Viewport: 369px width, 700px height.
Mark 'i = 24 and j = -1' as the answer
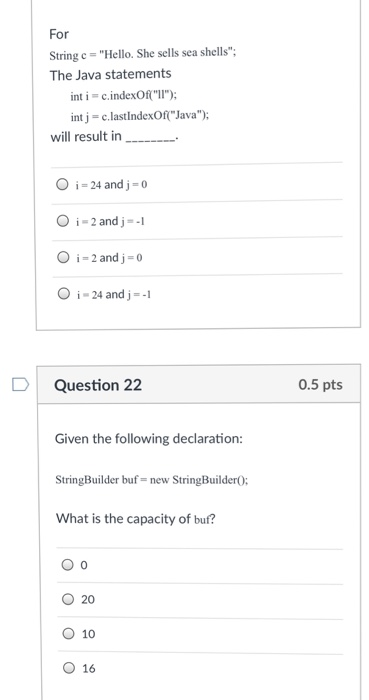click(x=63, y=294)
